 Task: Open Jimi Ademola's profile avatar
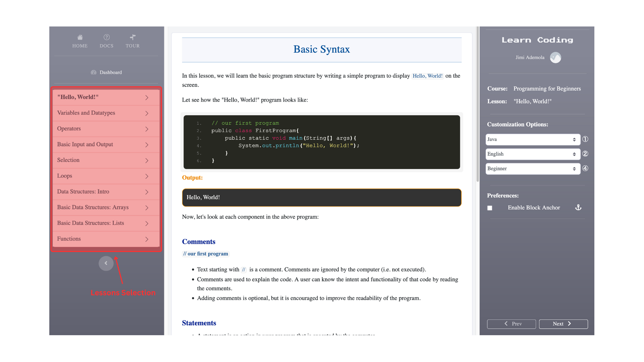click(555, 57)
